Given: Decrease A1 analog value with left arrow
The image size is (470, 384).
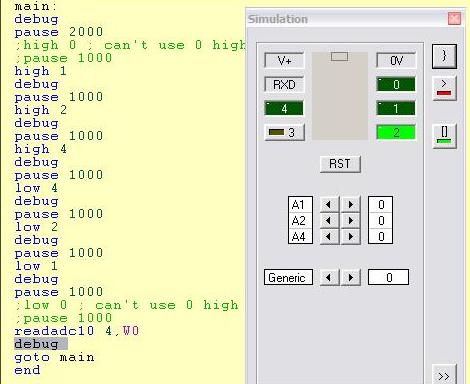Looking at the screenshot, I should (329, 204).
